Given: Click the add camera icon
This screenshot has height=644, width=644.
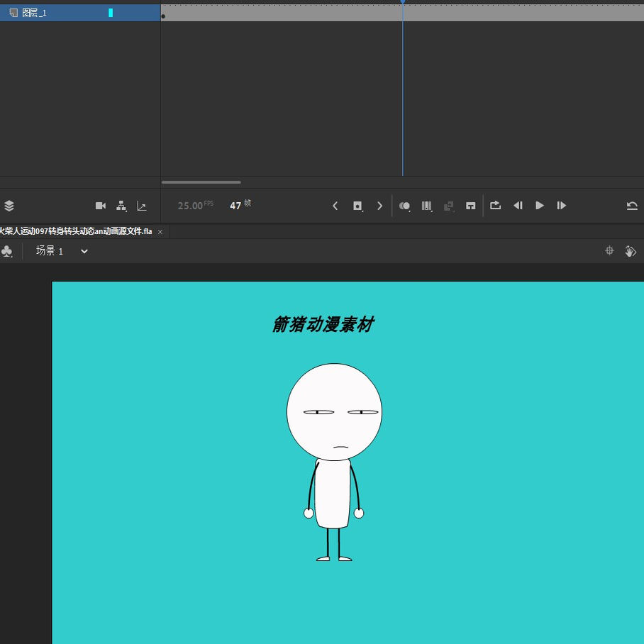Looking at the screenshot, I should pyautogui.click(x=100, y=206).
